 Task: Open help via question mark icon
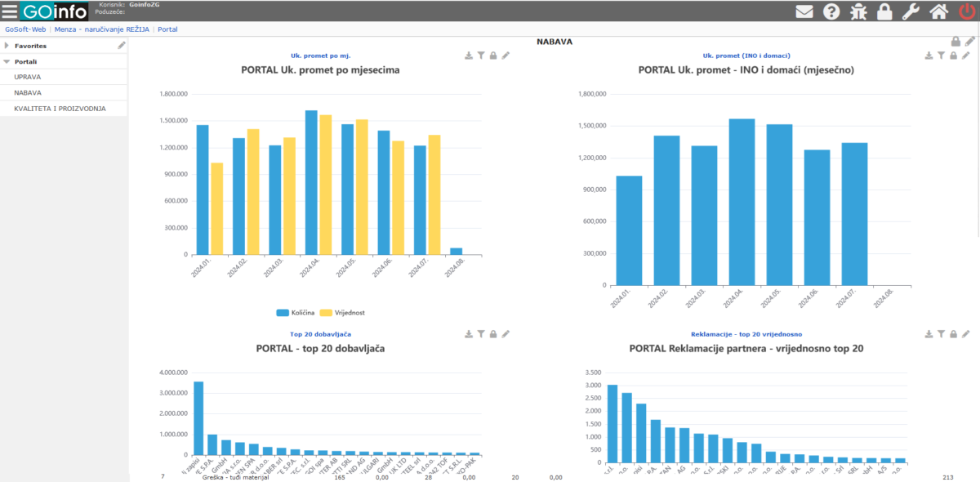pos(831,11)
